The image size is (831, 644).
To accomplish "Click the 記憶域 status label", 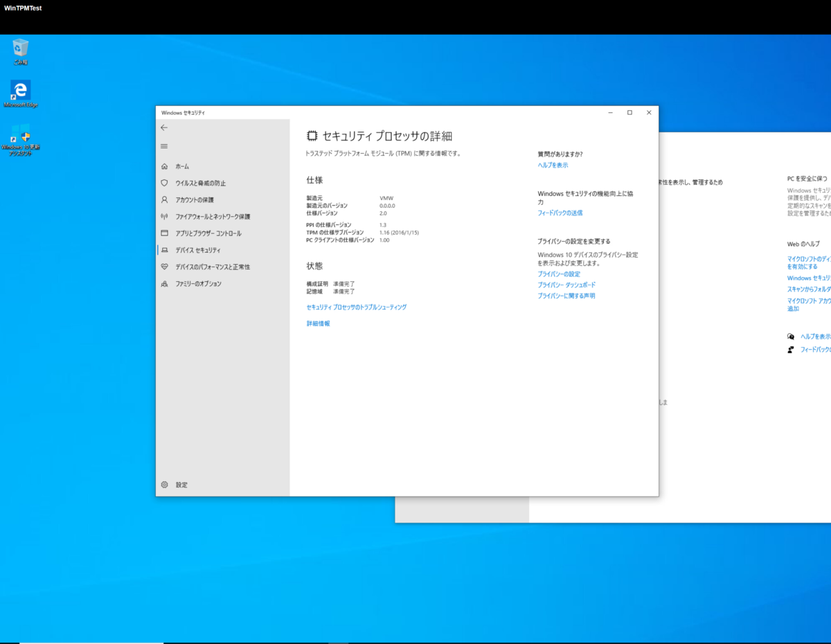I will [x=314, y=292].
